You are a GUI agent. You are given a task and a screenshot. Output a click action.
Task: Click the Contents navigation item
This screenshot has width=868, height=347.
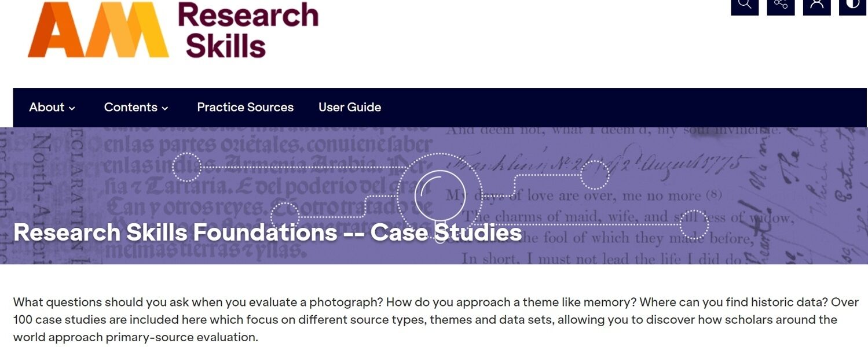point(131,107)
